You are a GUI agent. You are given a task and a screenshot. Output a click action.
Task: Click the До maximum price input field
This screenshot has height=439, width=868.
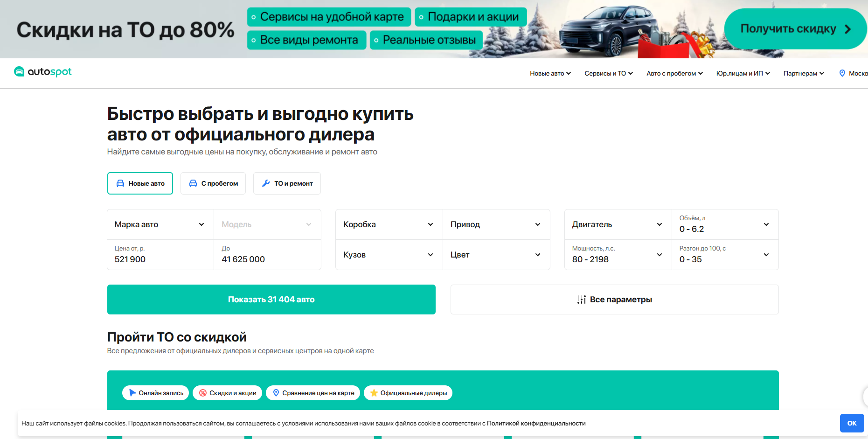(267, 255)
